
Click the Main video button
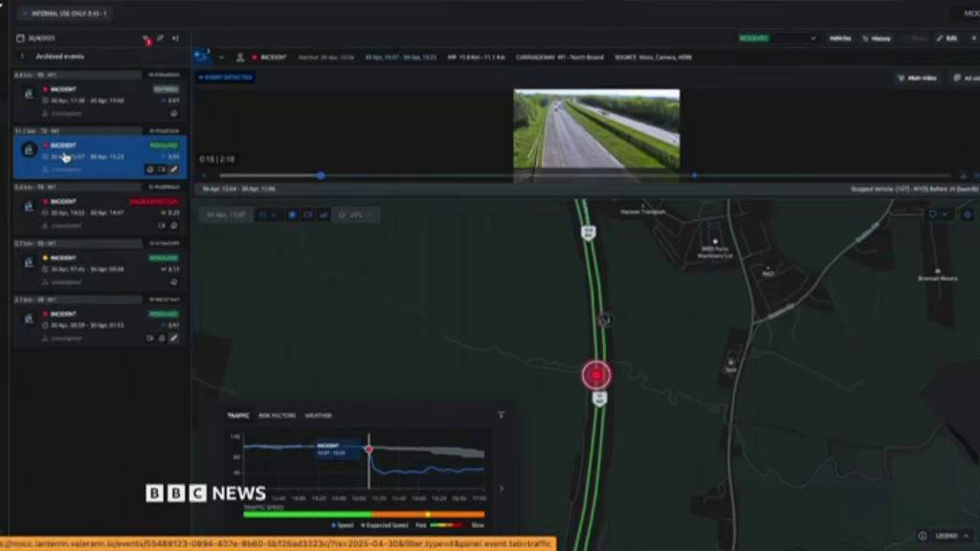[x=917, y=77]
